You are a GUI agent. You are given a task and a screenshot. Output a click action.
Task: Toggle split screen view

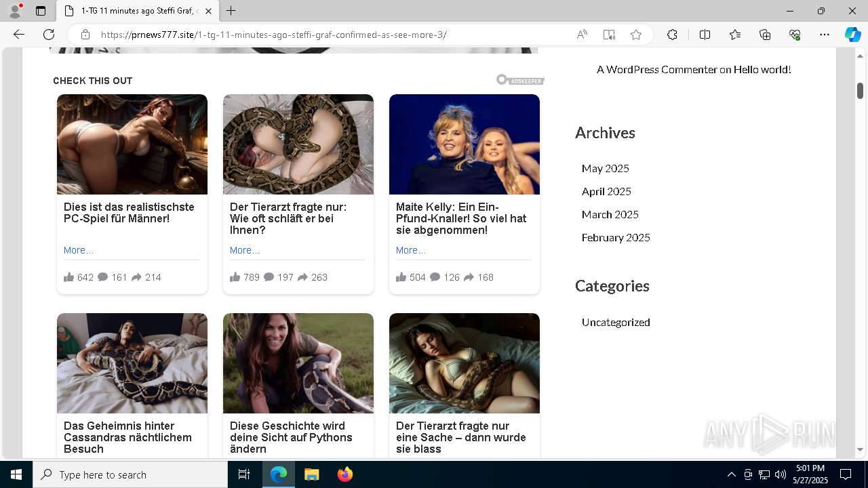705,35
